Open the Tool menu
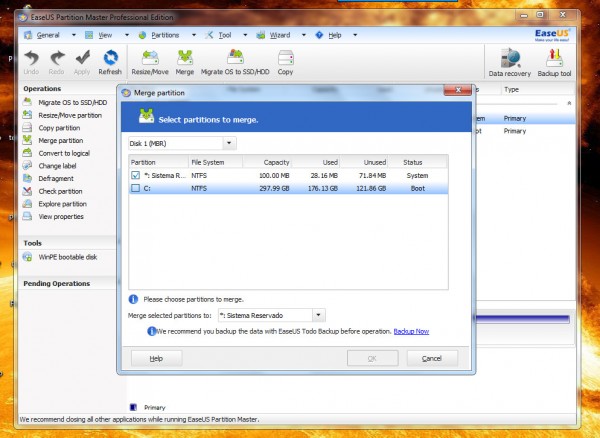600x438 pixels. coord(225,35)
